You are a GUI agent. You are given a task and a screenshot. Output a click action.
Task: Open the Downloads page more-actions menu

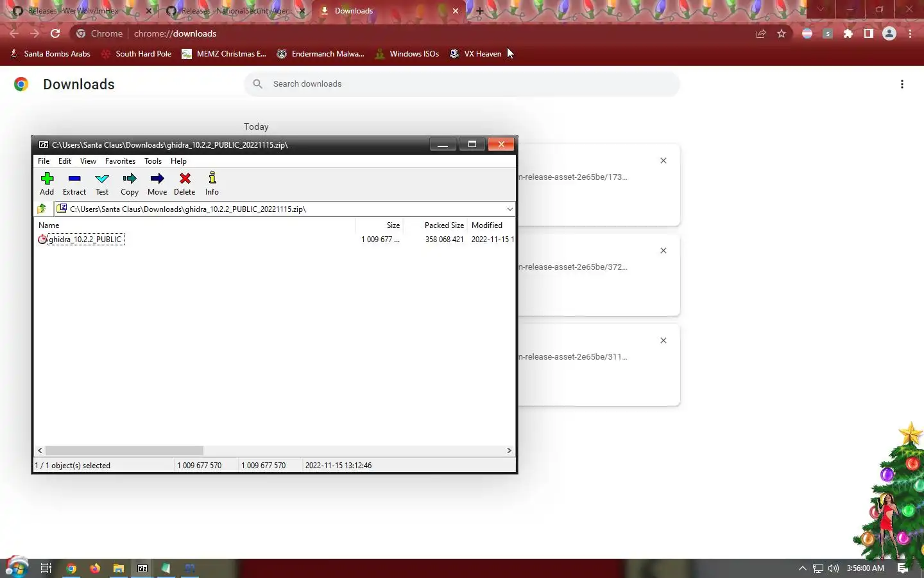pos(902,84)
